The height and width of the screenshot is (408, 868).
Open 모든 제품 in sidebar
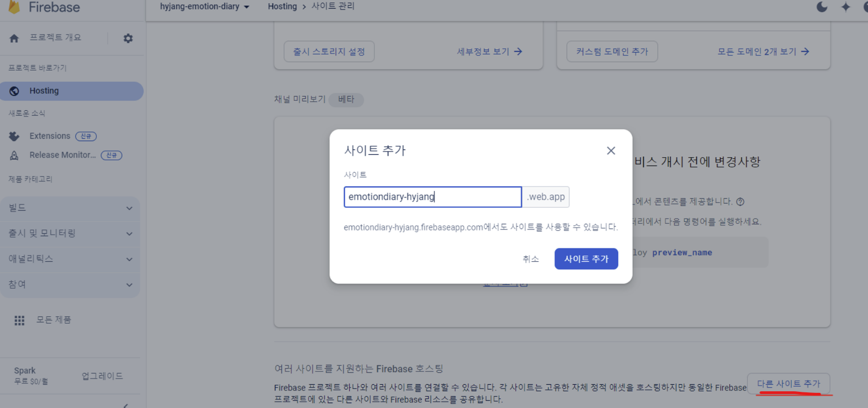[53, 319]
